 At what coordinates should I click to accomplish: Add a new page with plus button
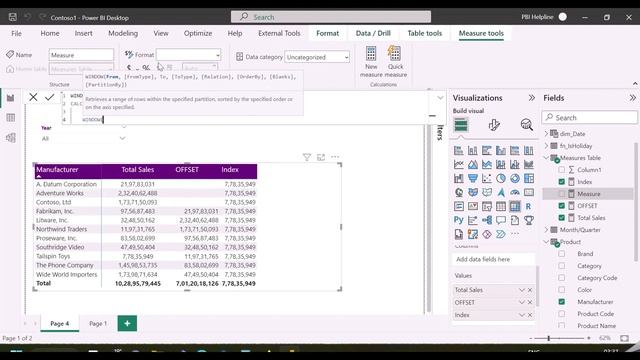tap(127, 323)
